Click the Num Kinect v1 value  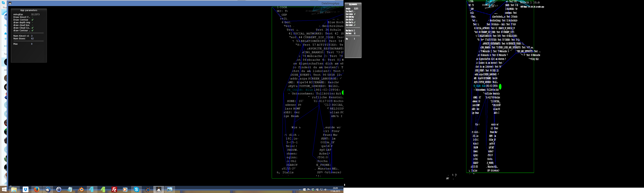[32, 36]
